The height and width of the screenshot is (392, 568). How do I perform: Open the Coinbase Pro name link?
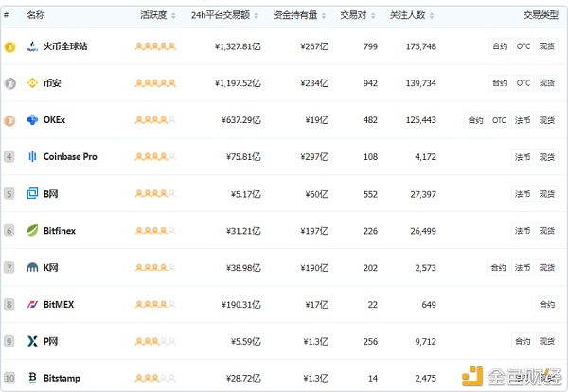[x=70, y=156]
